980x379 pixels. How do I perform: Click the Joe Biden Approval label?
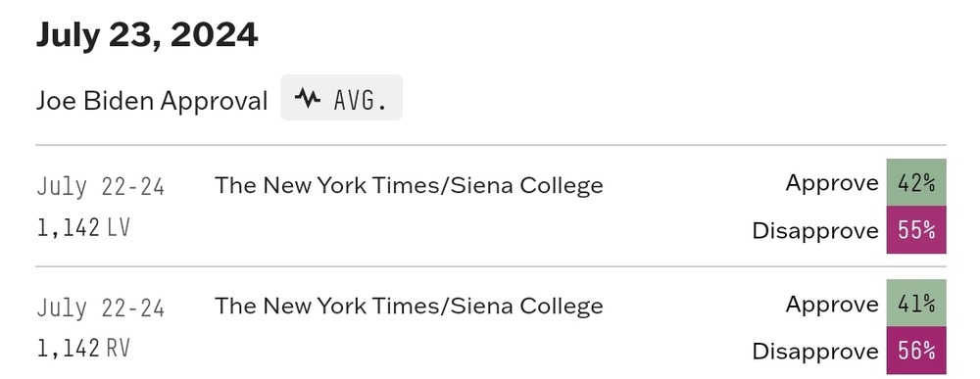pyautogui.click(x=152, y=101)
